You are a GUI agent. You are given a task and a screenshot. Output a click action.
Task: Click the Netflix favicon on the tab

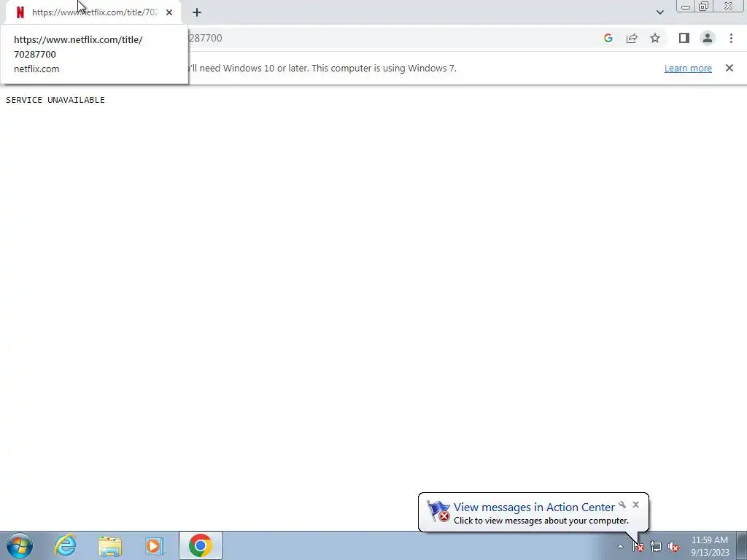pos(20,12)
